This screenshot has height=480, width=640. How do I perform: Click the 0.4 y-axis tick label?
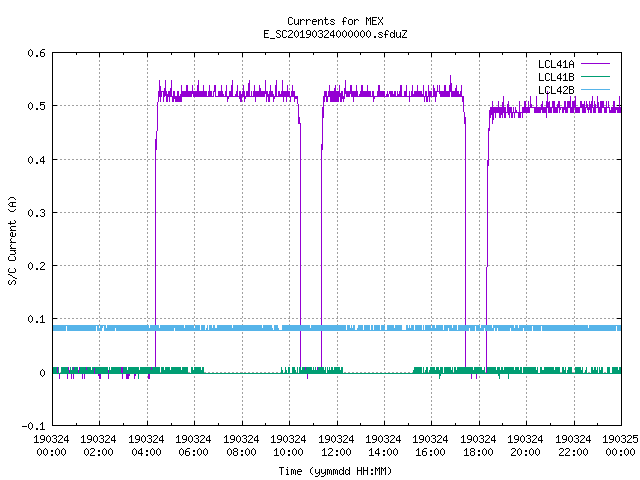pos(36,160)
